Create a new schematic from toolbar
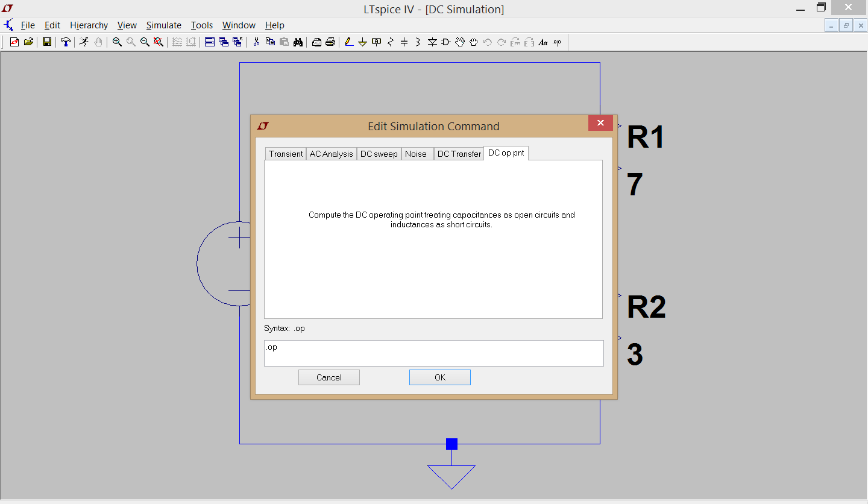The image size is (868, 504). click(x=14, y=42)
